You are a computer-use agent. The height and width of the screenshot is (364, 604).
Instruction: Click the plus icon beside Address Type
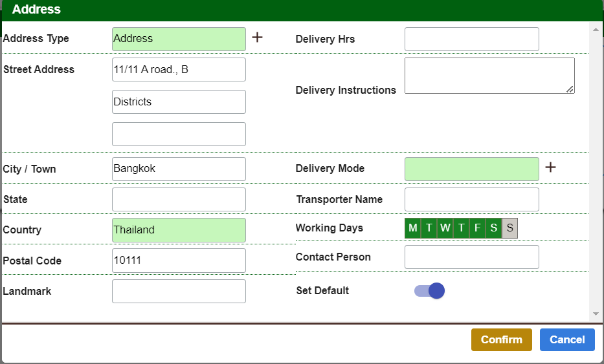[257, 37]
